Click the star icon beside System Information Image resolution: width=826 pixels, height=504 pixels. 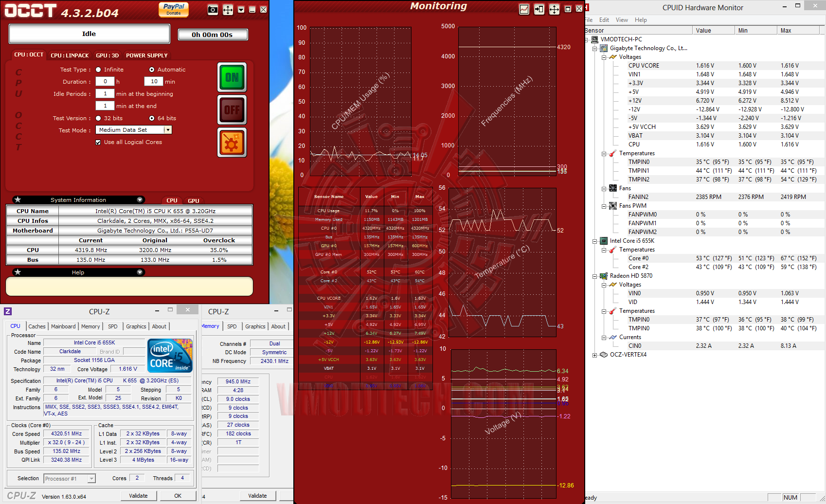click(18, 199)
